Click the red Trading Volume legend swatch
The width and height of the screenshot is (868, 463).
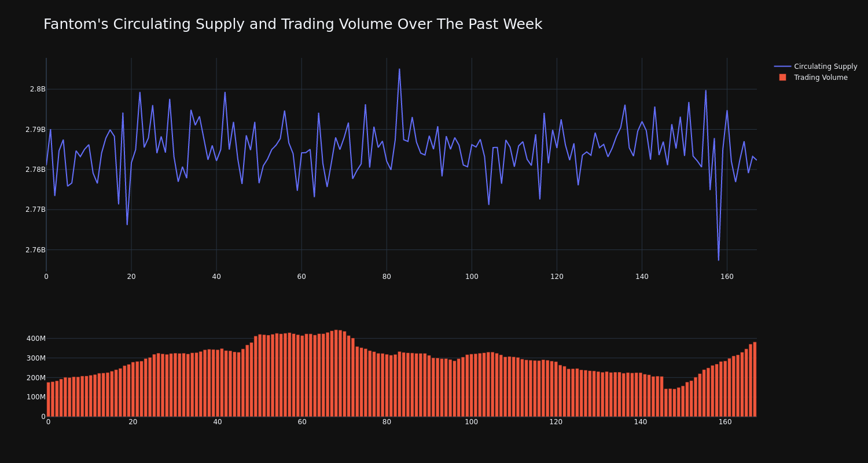pos(782,78)
